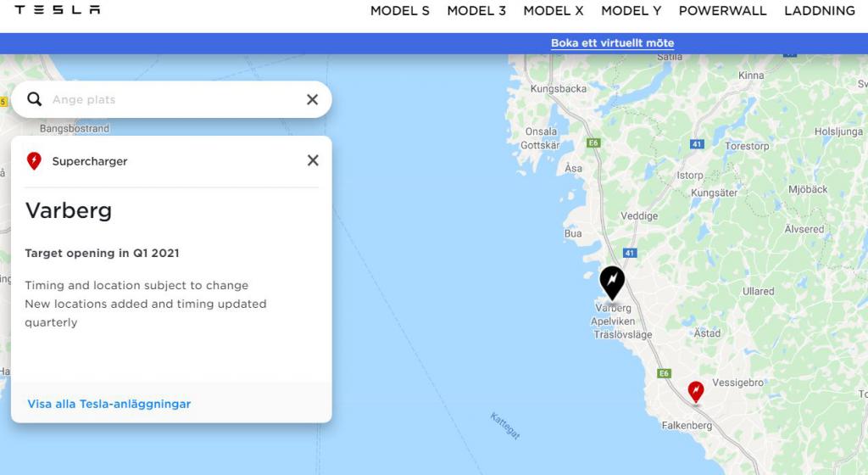
Task: Open the Model X menu
Action: [x=554, y=11]
